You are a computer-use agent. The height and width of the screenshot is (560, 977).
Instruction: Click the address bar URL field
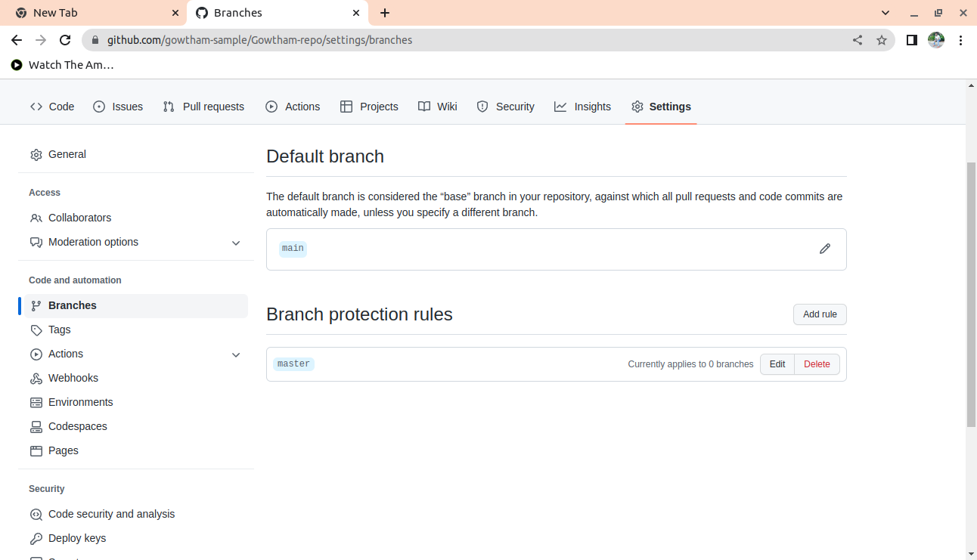click(x=454, y=40)
